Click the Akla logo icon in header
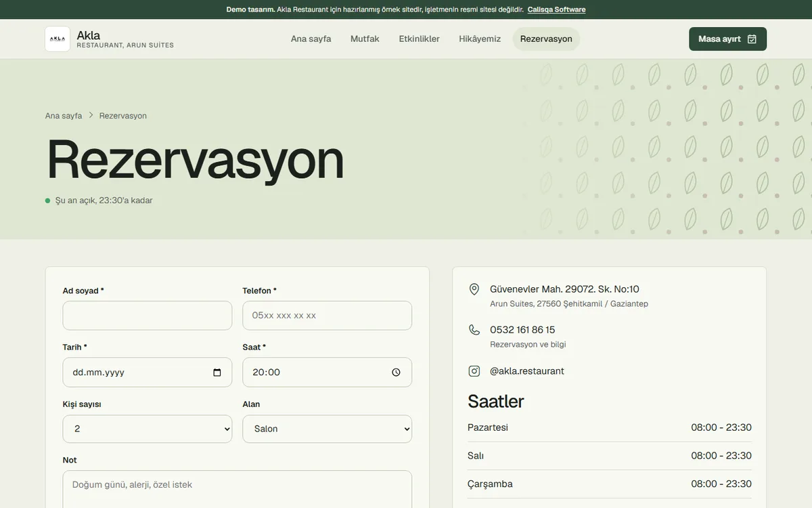This screenshot has height=508, width=812. click(58, 39)
